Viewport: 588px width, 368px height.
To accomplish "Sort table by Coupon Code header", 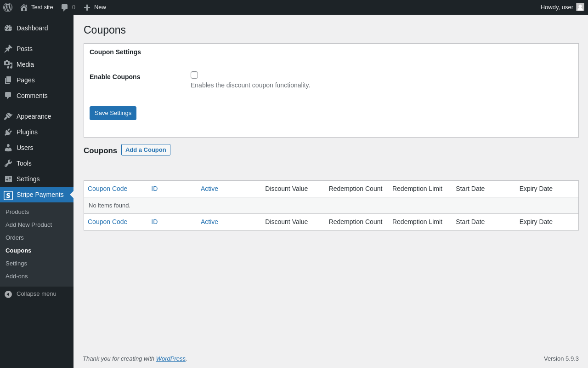I will (x=107, y=189).
